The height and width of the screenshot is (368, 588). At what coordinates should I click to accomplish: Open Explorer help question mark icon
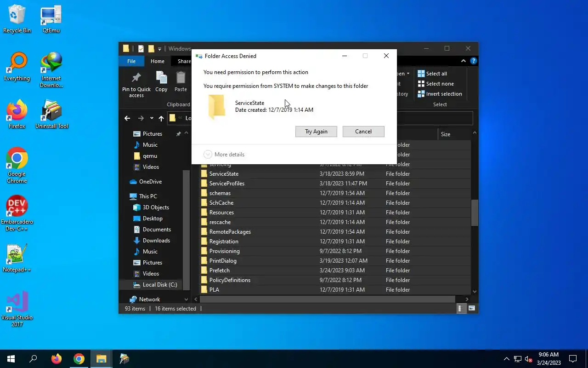tap(473, 61)
